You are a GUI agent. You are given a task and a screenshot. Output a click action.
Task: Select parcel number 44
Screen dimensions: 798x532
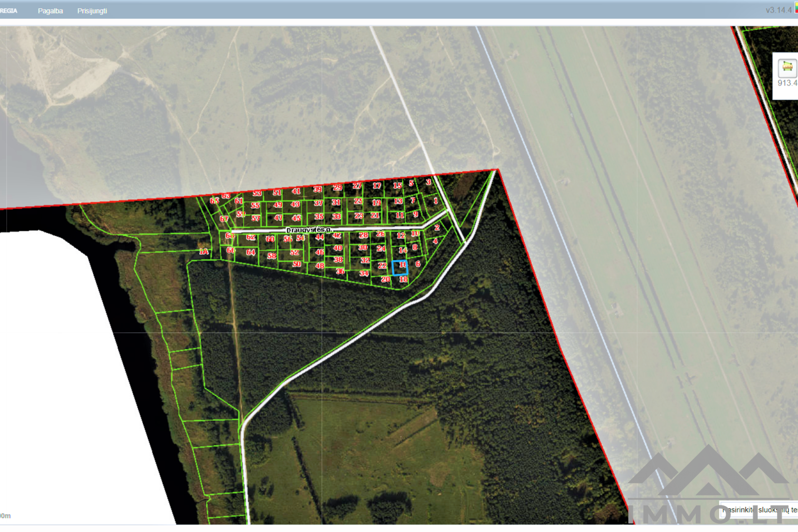pyautogui.click(x=320, y=237)
